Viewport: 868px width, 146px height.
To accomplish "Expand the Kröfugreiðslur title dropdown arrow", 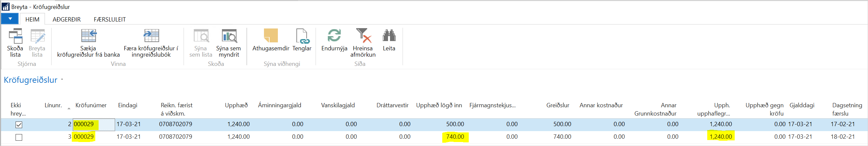I will (x=62, y=80).
